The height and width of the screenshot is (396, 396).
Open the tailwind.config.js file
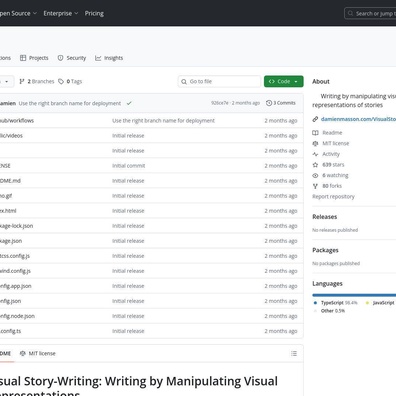pyautogui.click(x=15, y=271)
